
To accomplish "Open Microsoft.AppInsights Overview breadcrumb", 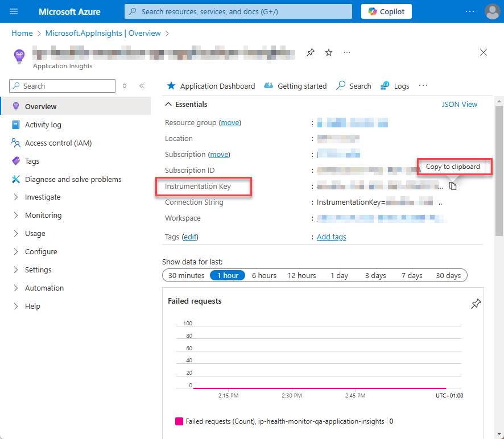I will click(x=103, y=33).
